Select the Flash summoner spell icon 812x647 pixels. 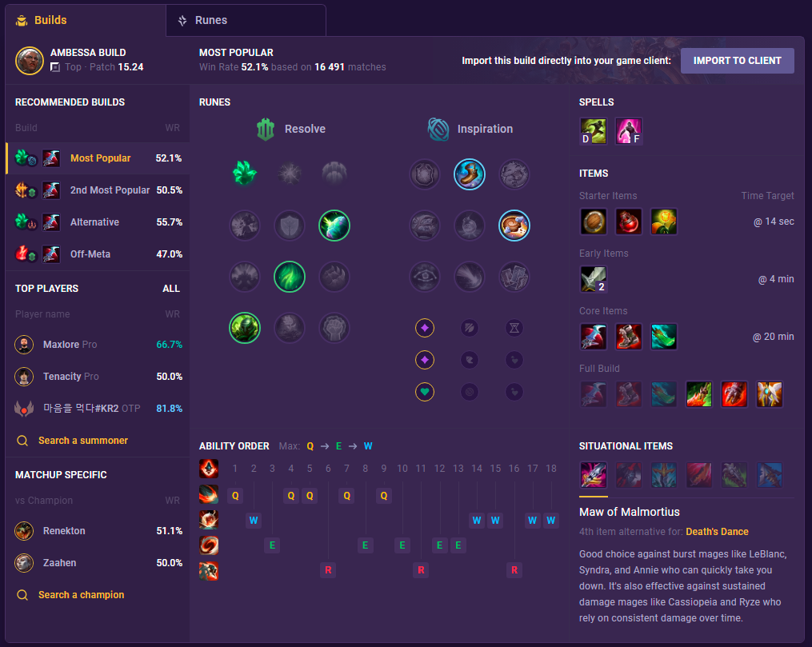tap(629, 130)
